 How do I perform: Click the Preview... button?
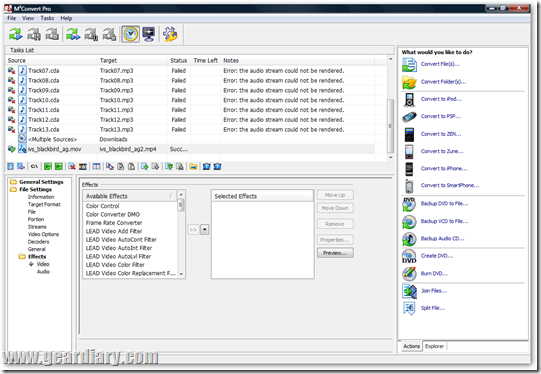click(x=335, y=253)
